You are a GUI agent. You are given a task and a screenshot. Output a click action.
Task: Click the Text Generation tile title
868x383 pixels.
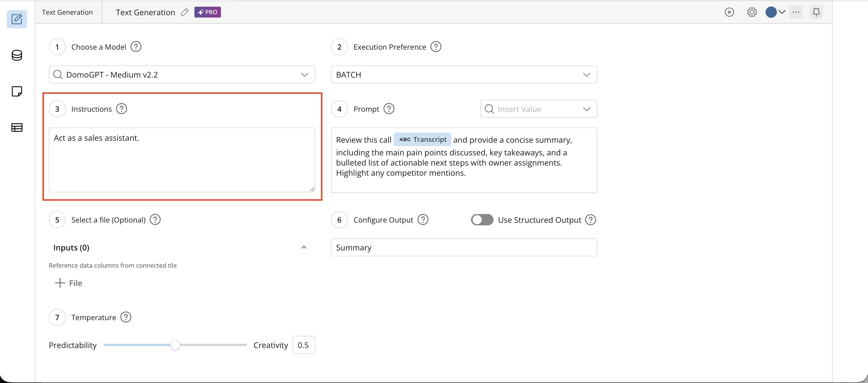click(146, 12)
